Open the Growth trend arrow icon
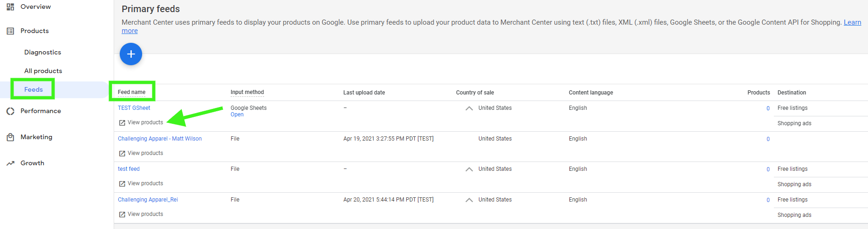 point(10,163)
